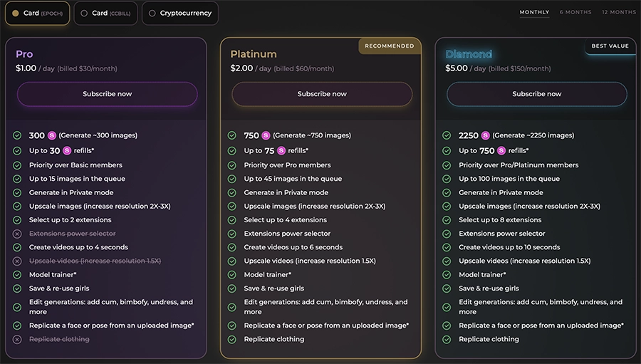Click '(Generate ~300 images)' text
Image resolution: width=641 pixels, height=364 pixels.
coord(98,135)
